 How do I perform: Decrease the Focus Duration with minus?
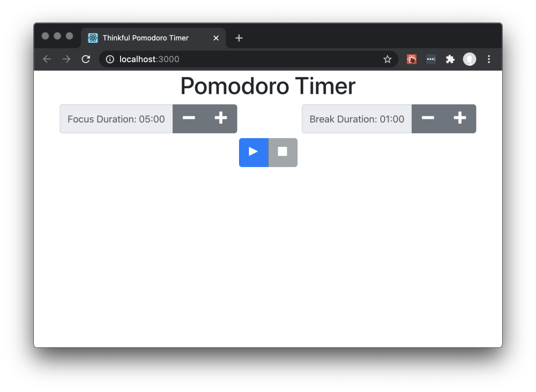pyautogui.click(x=189, y=118)
